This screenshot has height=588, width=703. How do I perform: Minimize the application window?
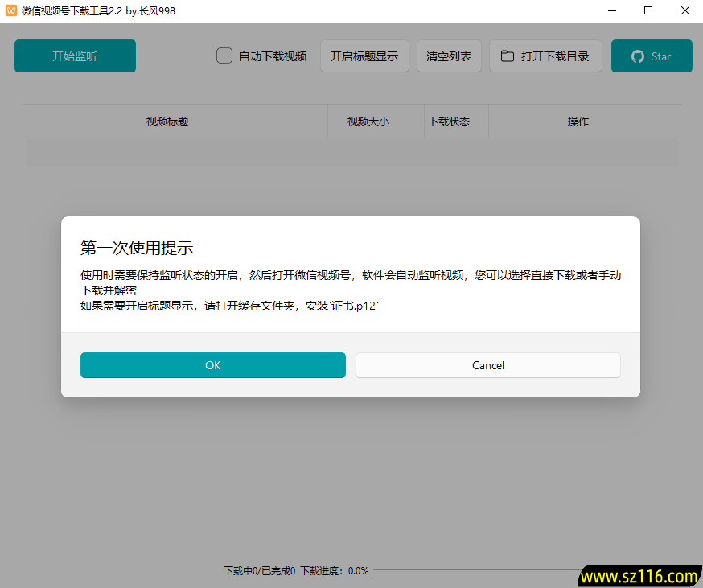tap(612, 11)
